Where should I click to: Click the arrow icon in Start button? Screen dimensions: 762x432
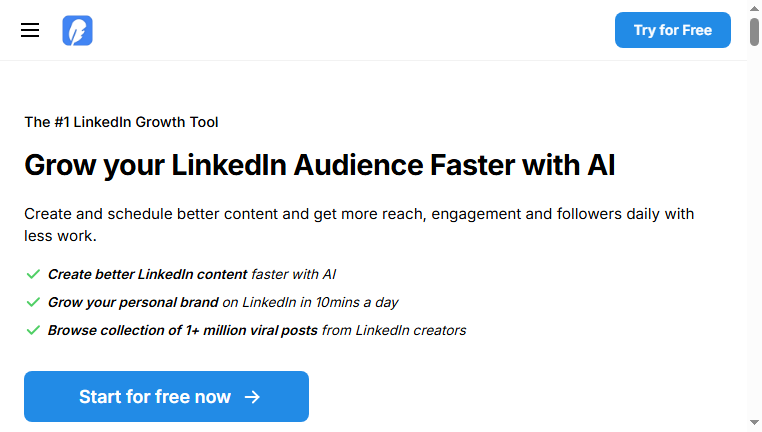coord(252,397)
